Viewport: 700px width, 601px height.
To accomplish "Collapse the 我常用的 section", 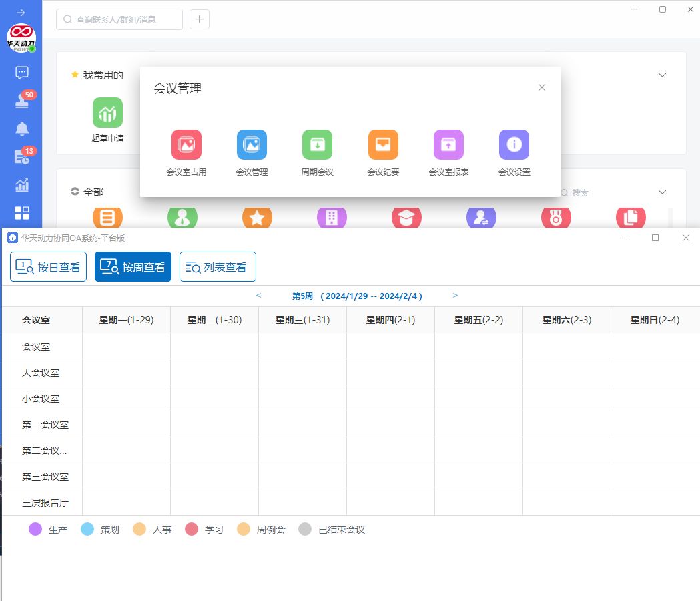I will tap(662, 75).
